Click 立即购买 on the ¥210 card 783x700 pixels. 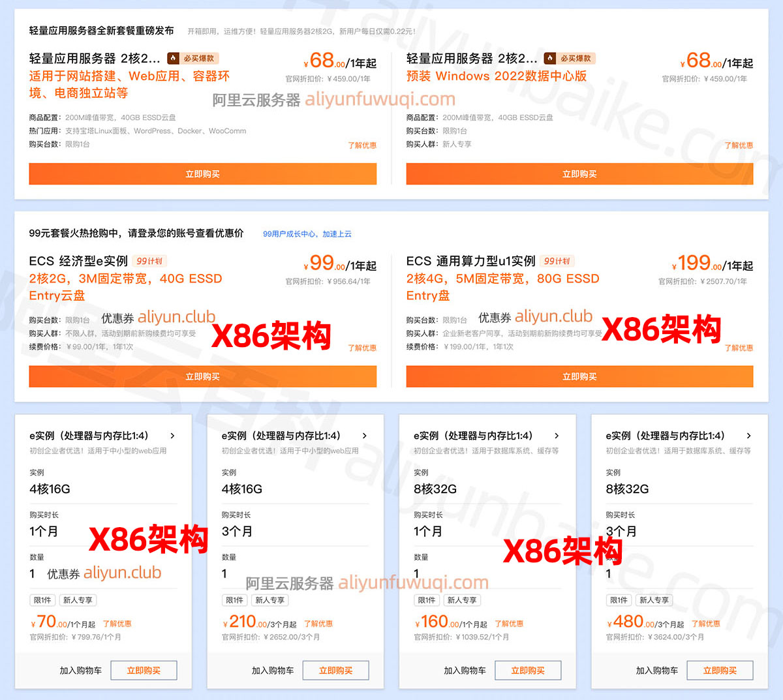click(335, 670)
